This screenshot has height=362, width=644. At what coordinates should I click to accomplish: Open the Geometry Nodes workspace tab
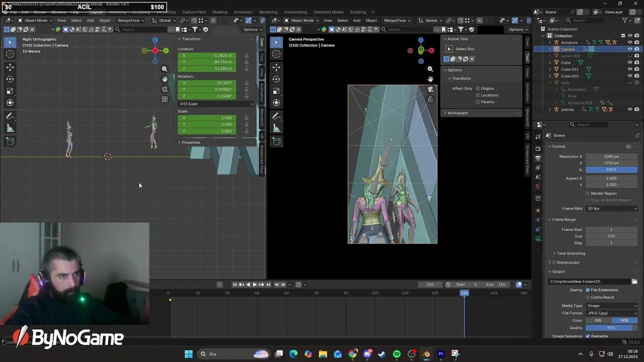(329, 12)
